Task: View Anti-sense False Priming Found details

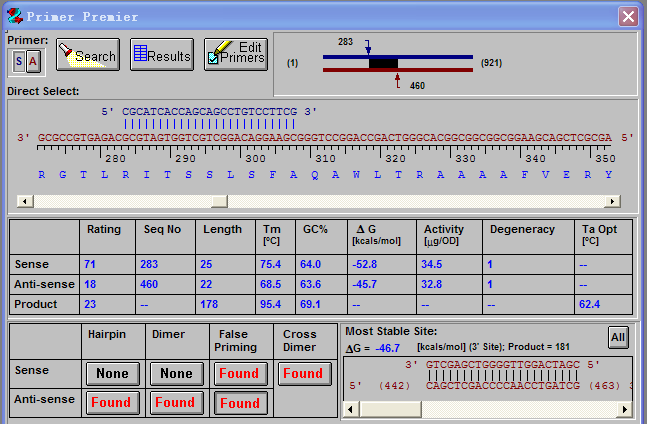Action: click(239, 403)
